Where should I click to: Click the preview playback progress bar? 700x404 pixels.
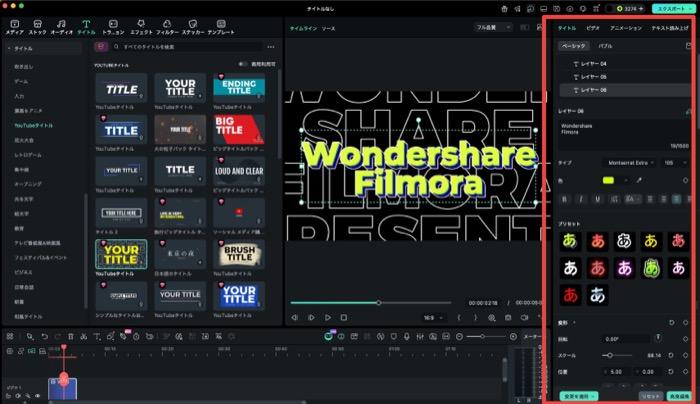[371, 303]
